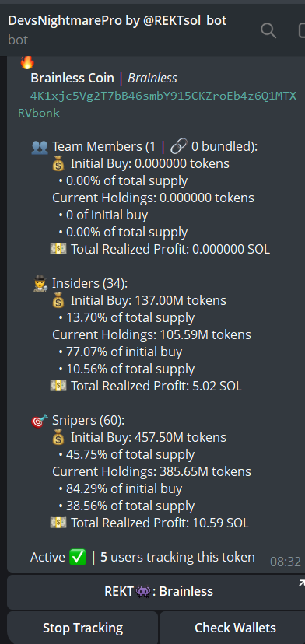This screenshot has width=305, height=644.
Task: Click the Stop Tracking button
Action: (x=82, y=628)
